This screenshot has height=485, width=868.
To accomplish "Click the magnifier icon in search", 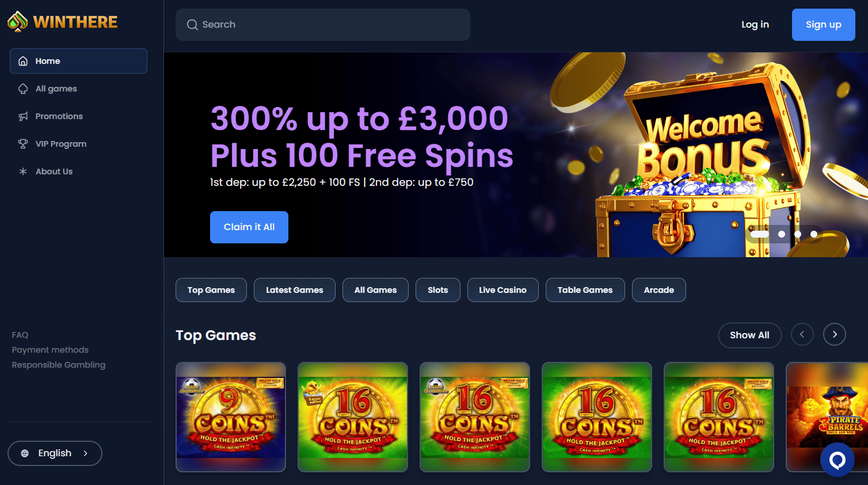I will [192, 25].
